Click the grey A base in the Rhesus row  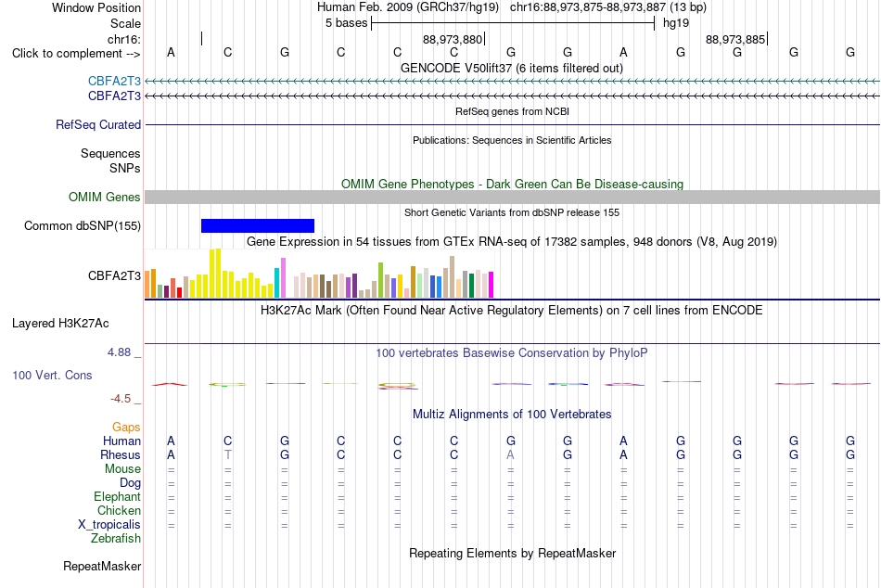pos(510,454)
